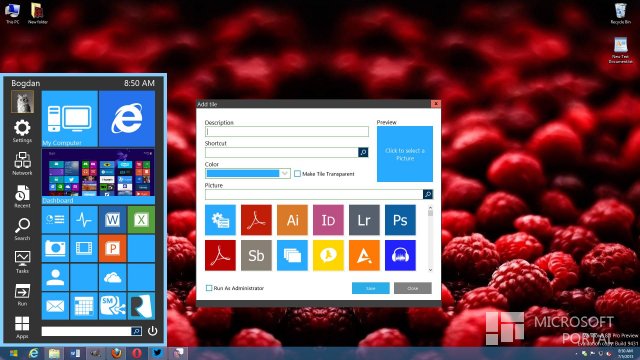Viewport: 640px width, 360px height.
Task: Open the SM share tile
Action: 113,306
